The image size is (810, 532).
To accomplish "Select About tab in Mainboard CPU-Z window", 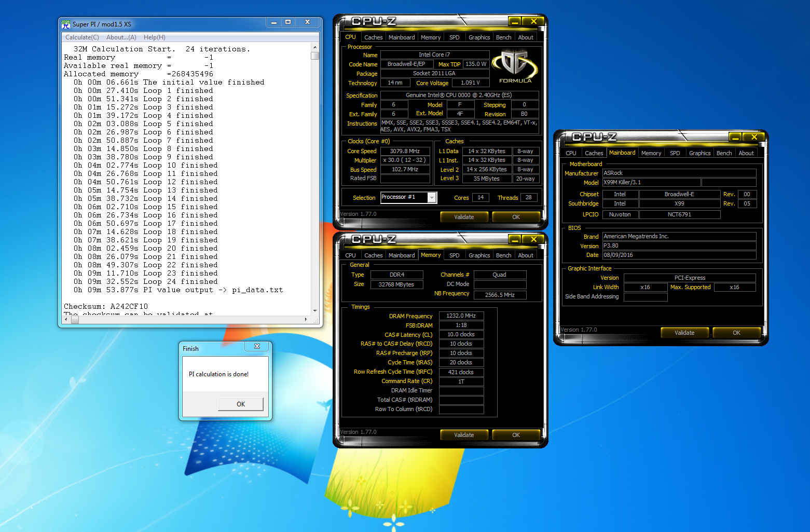I will 746,153.
